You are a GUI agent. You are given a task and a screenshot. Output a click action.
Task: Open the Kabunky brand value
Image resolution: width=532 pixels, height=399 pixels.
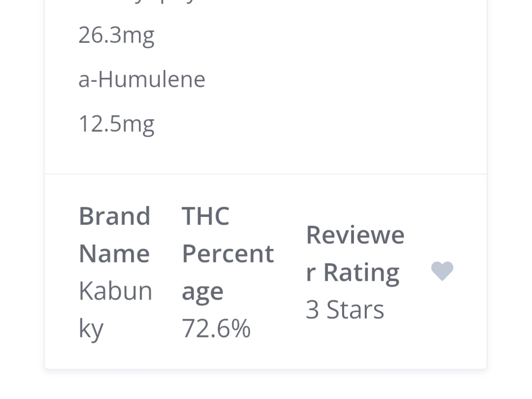(115, 309)
